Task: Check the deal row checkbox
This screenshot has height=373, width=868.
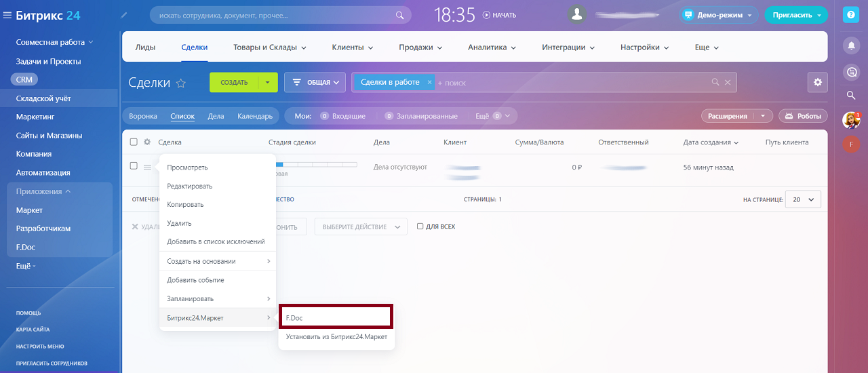Action: [x=134, y=165]
